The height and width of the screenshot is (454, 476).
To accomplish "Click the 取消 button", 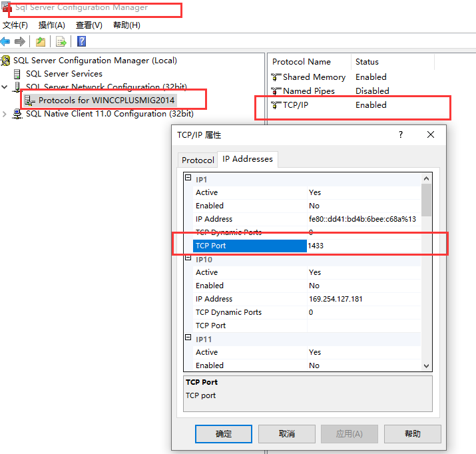I will coord(286,434).
